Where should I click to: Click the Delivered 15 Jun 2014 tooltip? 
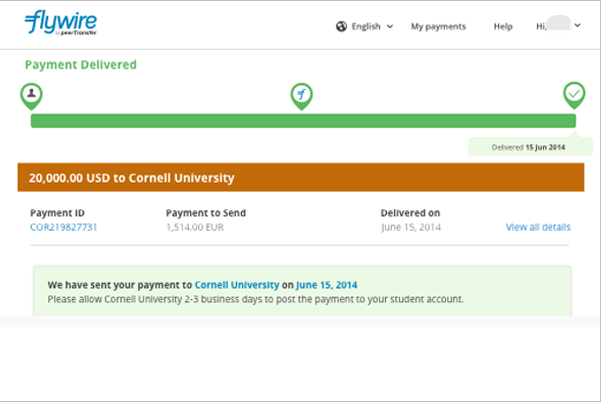(x=530, y=147)
